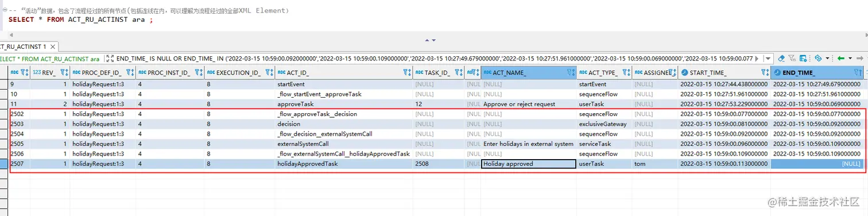Select the REV_ cell with value 2
868x216 pixels.
pos(50,104)
